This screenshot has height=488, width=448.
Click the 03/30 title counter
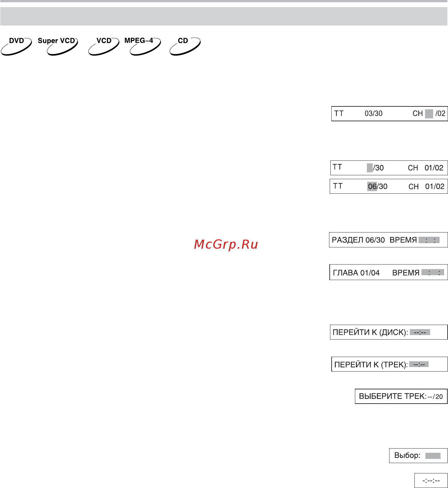click(x=374, y=114)
